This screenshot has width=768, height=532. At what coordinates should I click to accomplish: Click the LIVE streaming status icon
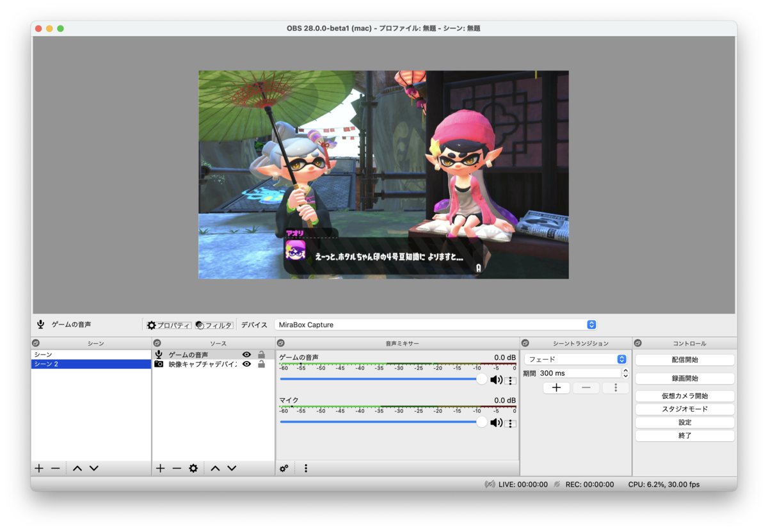click(x=490, y=485)
